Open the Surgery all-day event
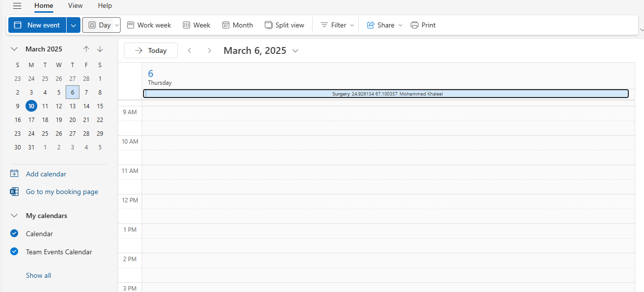The image size is (644, 292). [386, 94]
